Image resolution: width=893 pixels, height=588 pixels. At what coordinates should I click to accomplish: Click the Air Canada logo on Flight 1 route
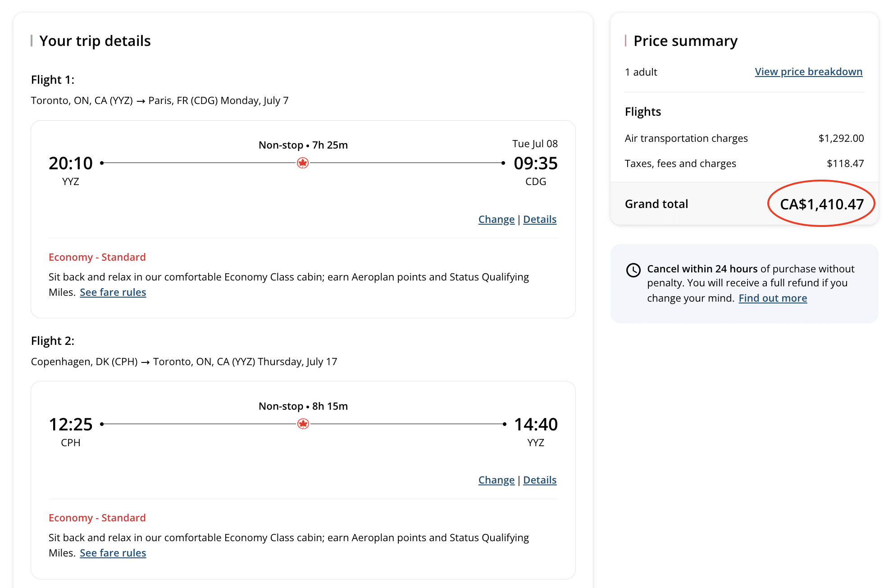[x=303, y=163]
